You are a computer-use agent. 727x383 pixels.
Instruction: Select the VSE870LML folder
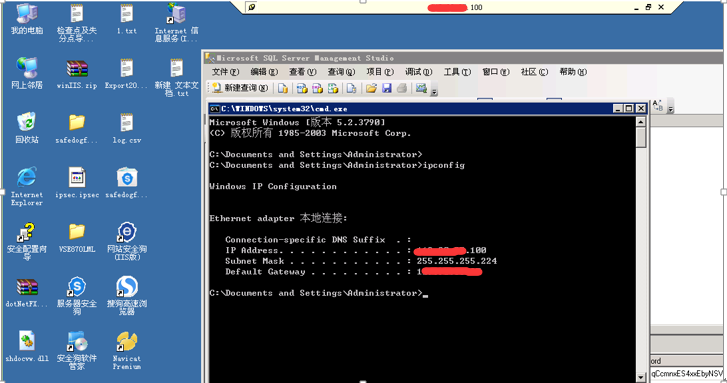[x=77, y=237]
